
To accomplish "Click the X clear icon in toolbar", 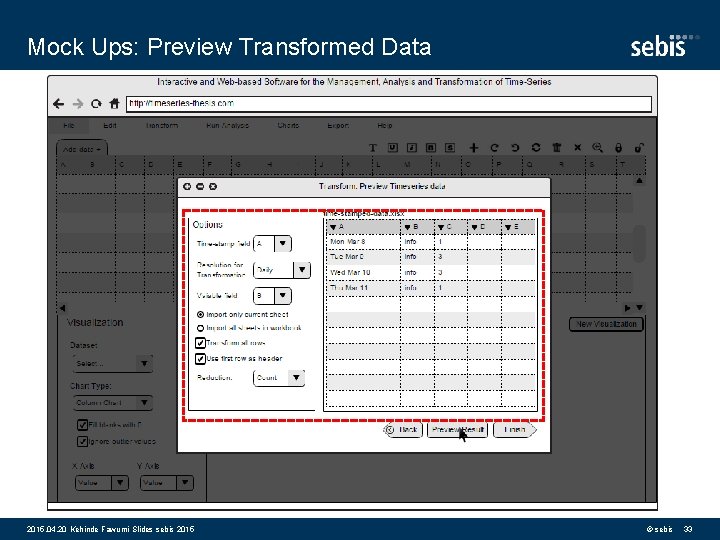I will click(578, 147).
